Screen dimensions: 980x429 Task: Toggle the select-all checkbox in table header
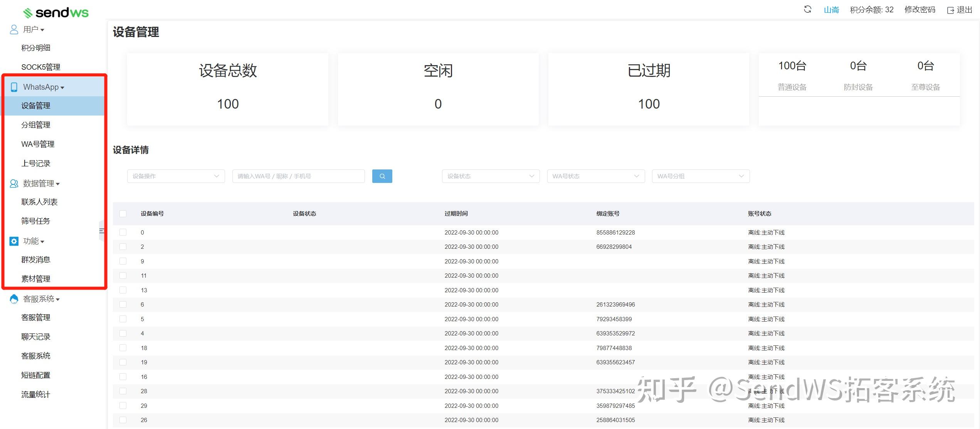123,214
